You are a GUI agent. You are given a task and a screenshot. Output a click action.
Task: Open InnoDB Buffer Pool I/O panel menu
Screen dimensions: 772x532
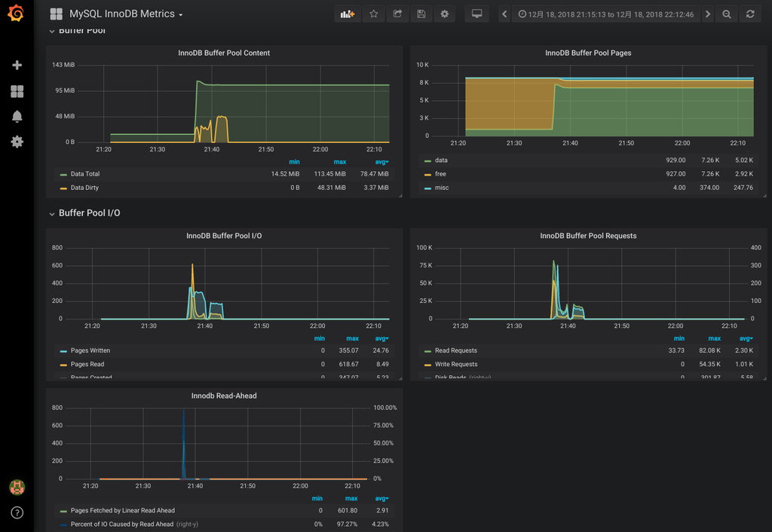pos(224,236)
